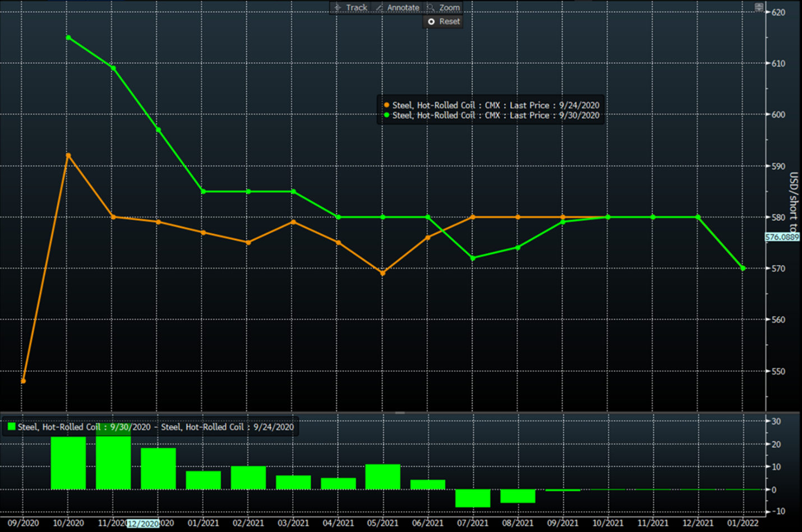Click the Zoom toolbar label
The width and height of the screenshot is (802, 532).
point(449,7)
